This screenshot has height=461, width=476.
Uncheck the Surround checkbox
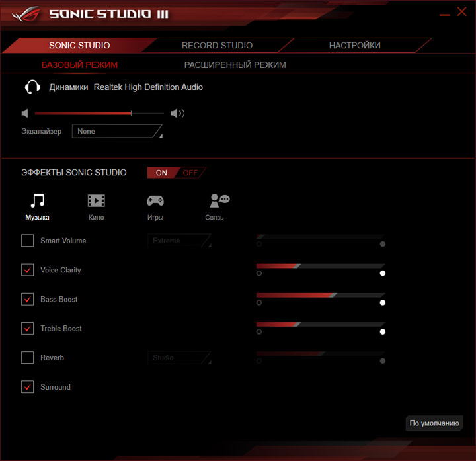coord(27,387)
